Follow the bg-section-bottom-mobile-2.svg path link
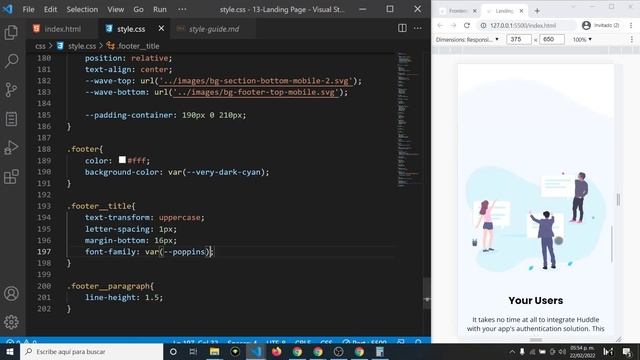Image resolution: width=640 pixels, height=360 pixels. pyautogui.click(x=256, y=81)
